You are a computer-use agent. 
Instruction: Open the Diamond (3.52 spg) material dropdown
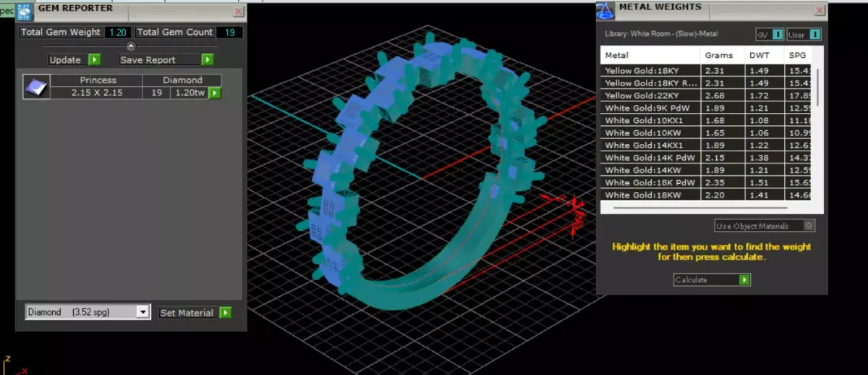[88, 312]
